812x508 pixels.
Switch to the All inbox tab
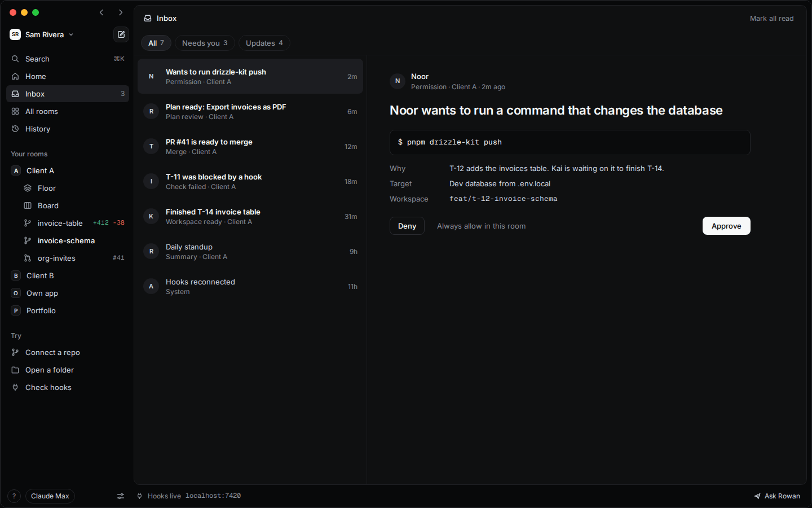point(156,43)
